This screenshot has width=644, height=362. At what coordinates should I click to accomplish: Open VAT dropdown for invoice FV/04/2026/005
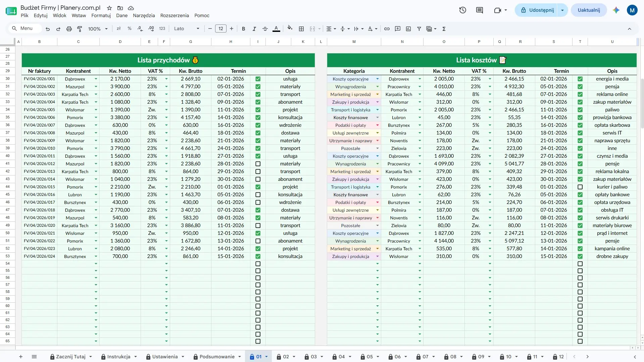pos(166,110)
